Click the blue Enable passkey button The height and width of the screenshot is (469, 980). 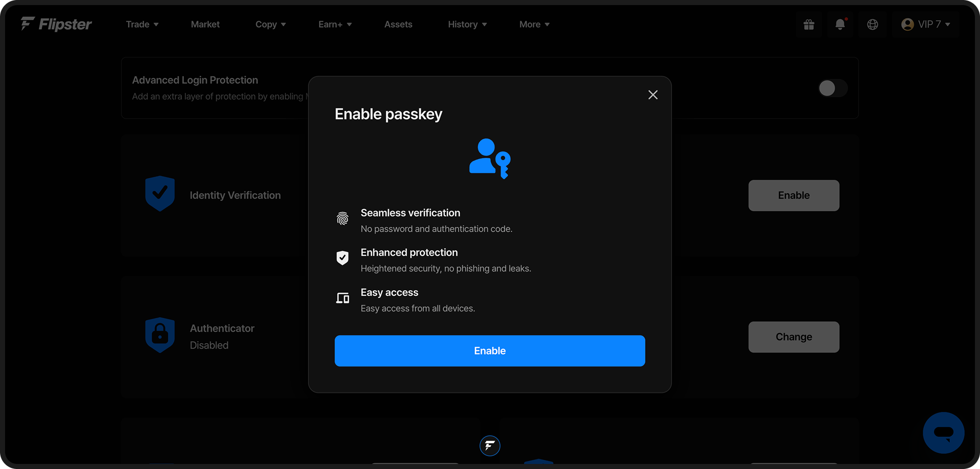tap(489, 351)
